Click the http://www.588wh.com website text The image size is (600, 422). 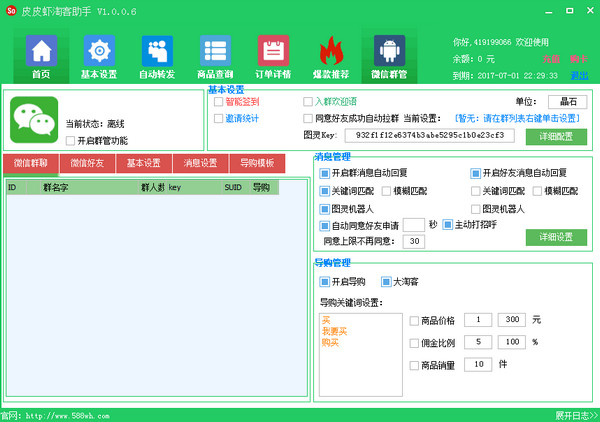pos(68,416)
